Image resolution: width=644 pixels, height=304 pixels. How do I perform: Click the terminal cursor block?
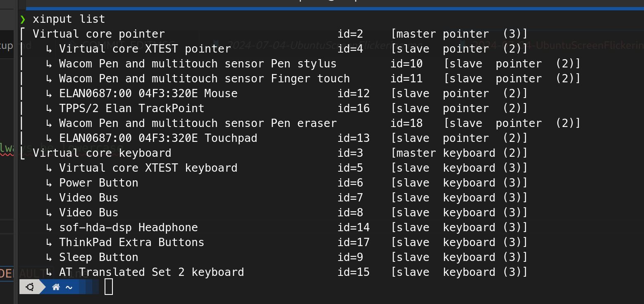[x=109, y=287]
